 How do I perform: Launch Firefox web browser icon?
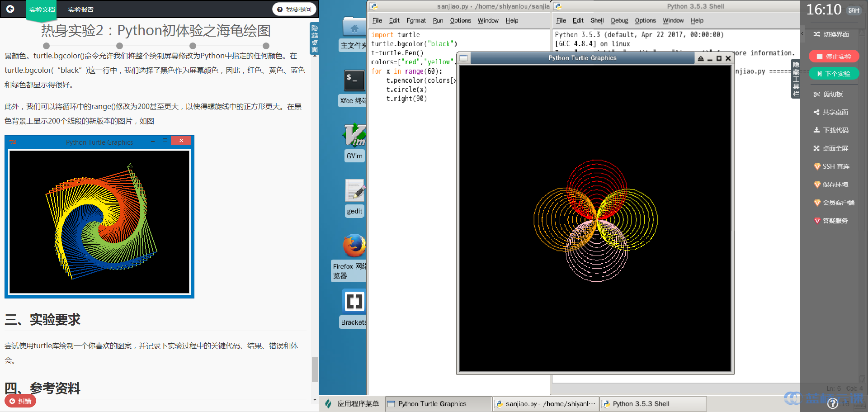(x=354, y=246)
